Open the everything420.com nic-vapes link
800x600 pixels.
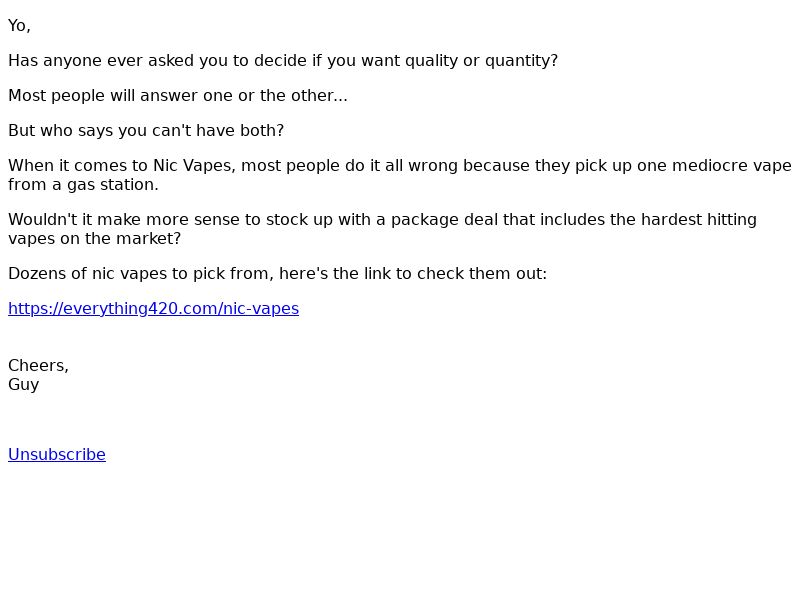pos(154,309)
